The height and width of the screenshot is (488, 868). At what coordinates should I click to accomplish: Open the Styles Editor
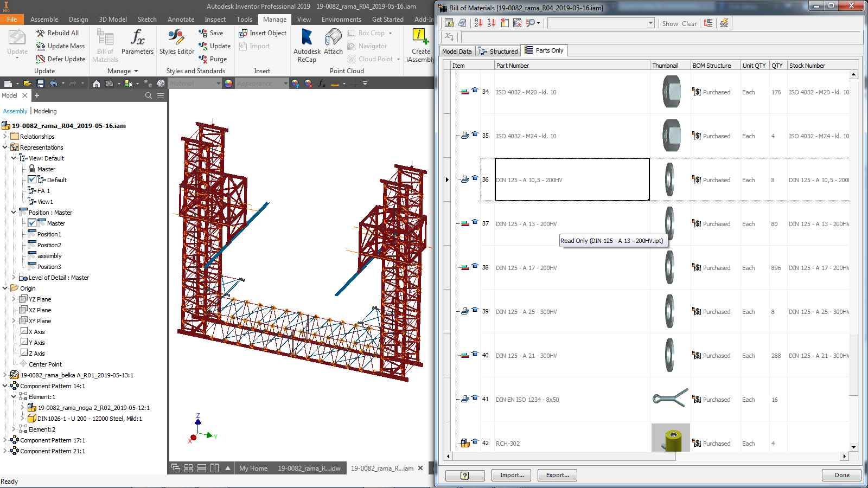177,41
